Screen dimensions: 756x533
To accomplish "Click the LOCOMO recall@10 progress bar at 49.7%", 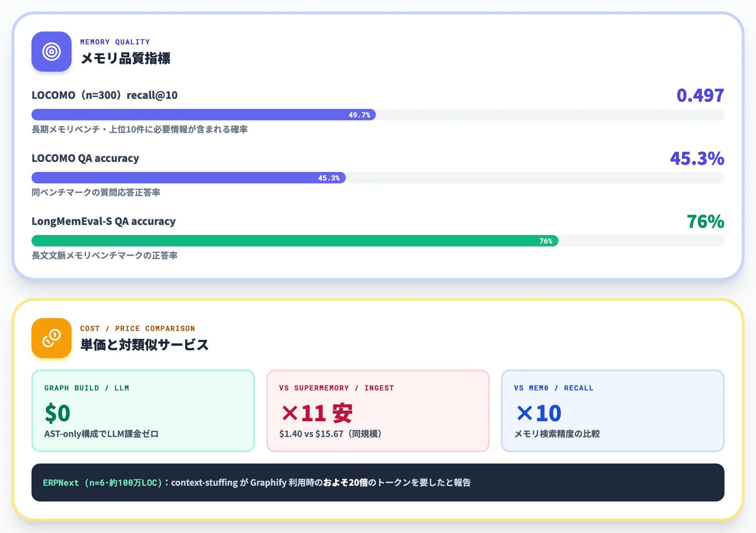I will [204, 115].
